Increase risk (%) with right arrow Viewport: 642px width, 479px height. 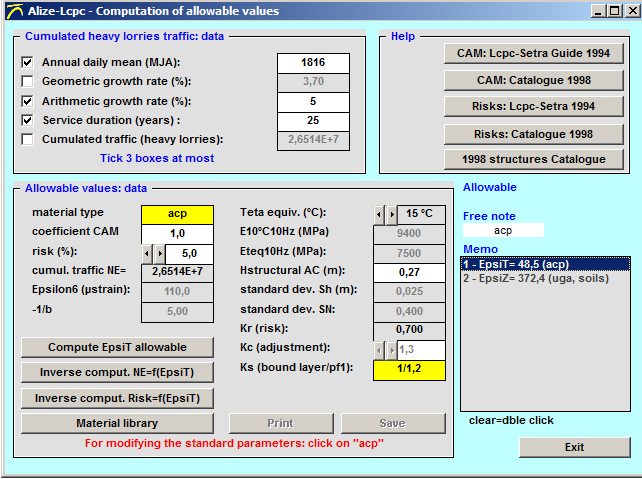coord(160,254)
